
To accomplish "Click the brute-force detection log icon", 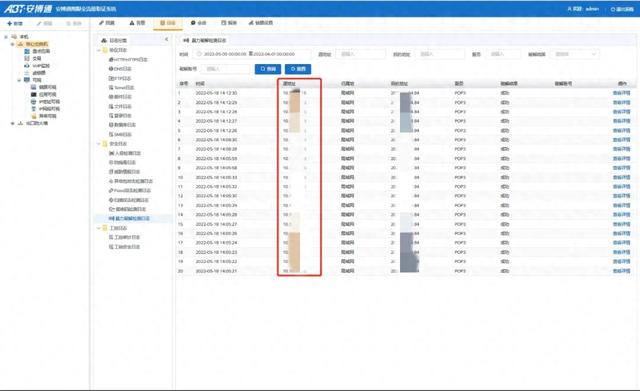I will 111,219.
